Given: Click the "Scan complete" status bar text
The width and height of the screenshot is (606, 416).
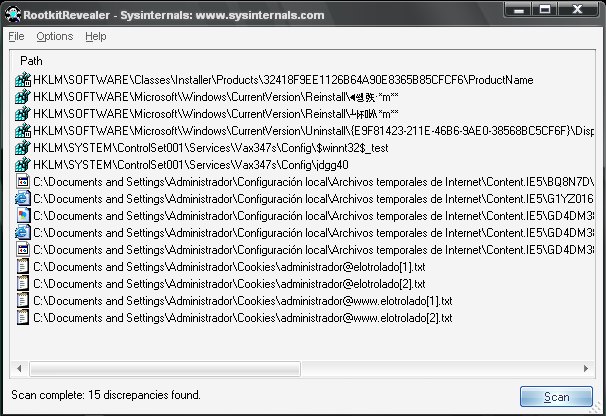Looking at the screenshot, I should point(106,395).
